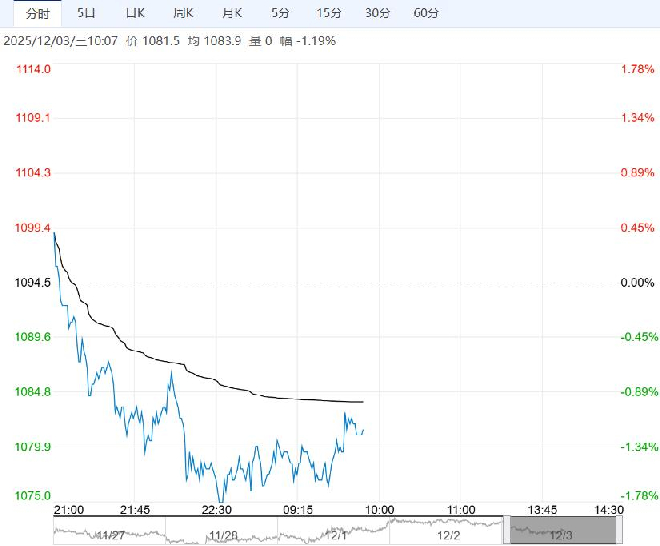Select the 日K daily candlestick tab
This screenshot has height=546, width=660.
[x=135, y=13]
